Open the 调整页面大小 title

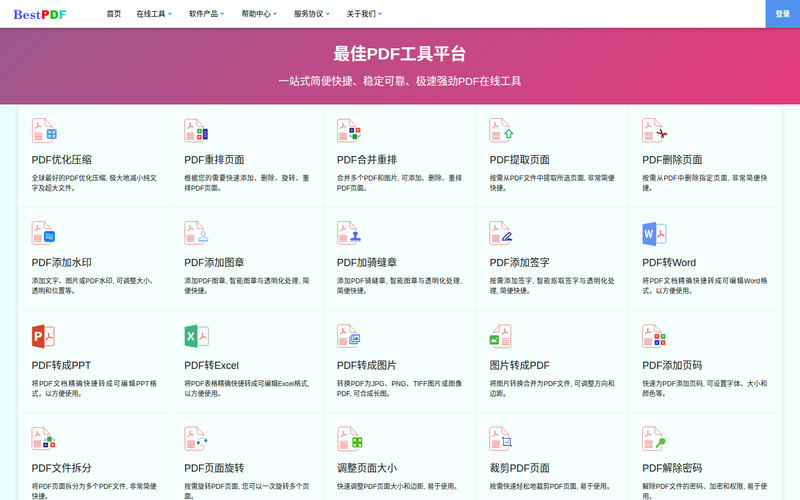click(367, 468)
